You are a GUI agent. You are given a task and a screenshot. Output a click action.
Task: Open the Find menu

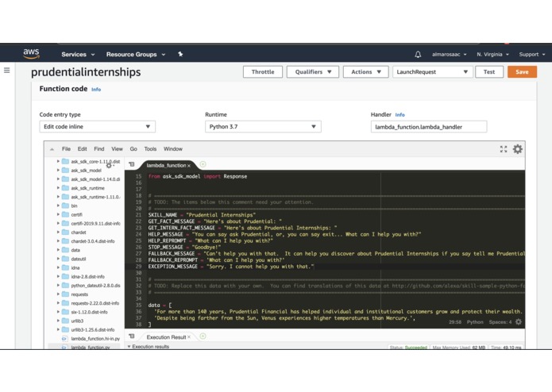99,149
